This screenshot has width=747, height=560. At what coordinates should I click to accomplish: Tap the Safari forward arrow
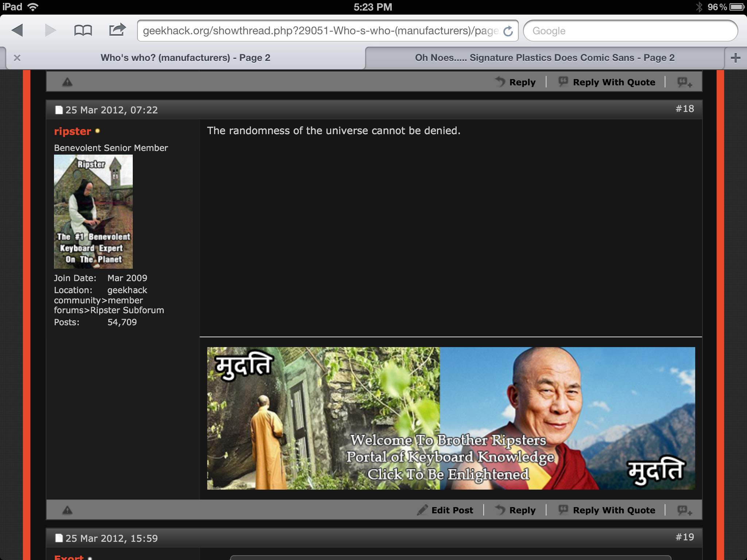pos(50,30)
